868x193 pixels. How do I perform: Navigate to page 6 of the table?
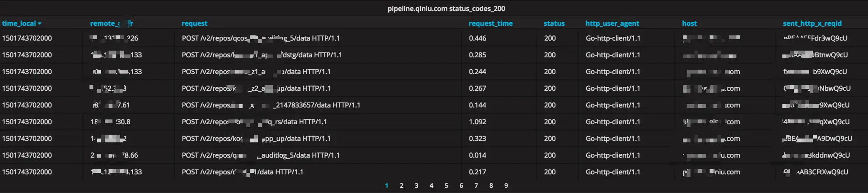[461, 186]
